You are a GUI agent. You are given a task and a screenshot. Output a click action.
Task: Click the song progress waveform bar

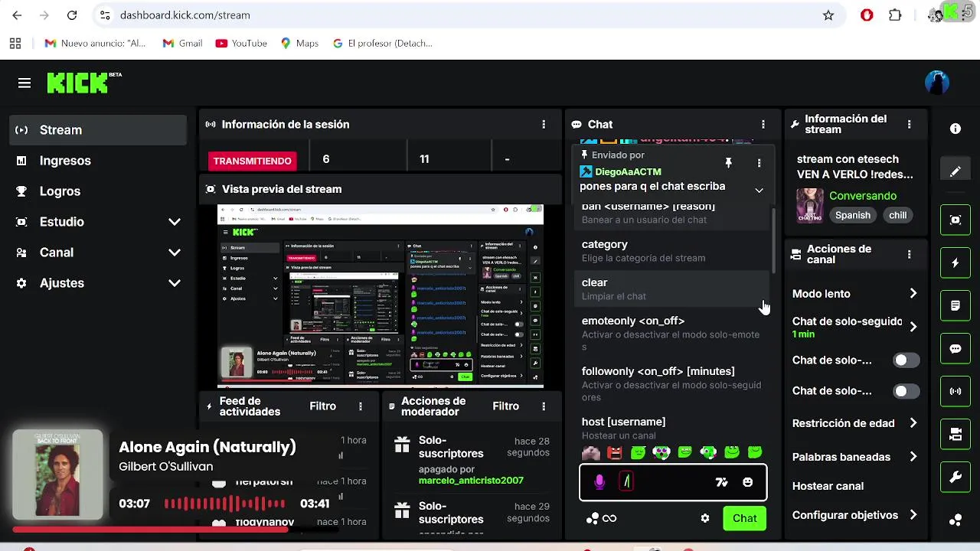225,504
